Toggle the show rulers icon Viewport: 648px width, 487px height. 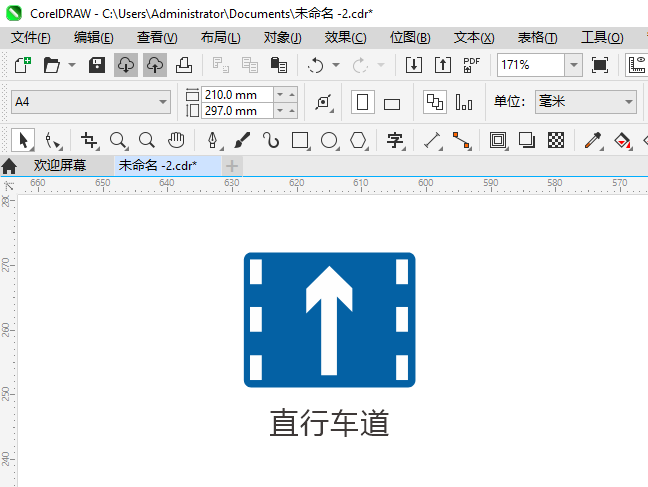click(x=637, y=65)
